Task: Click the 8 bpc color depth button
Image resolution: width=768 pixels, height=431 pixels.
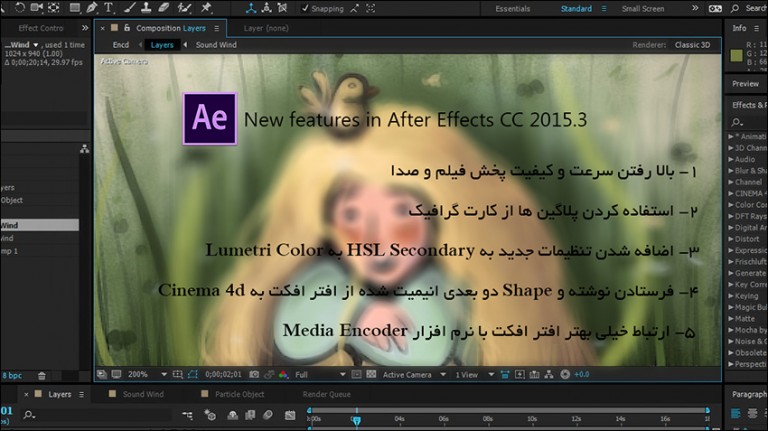Action: 12,376
